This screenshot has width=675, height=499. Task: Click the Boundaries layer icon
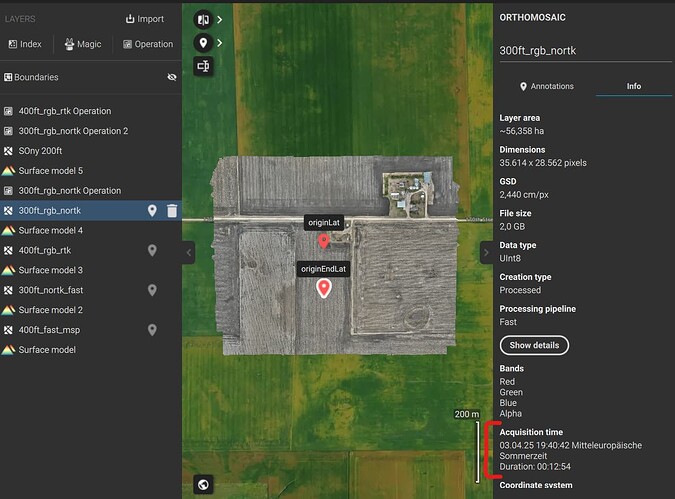[x=8, y=77]
